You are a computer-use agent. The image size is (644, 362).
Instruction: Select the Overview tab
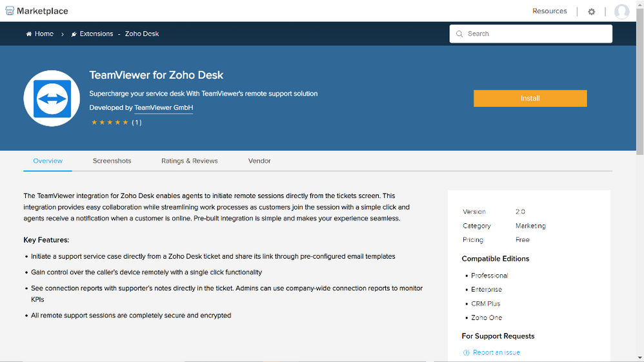[x=48, y=161]
